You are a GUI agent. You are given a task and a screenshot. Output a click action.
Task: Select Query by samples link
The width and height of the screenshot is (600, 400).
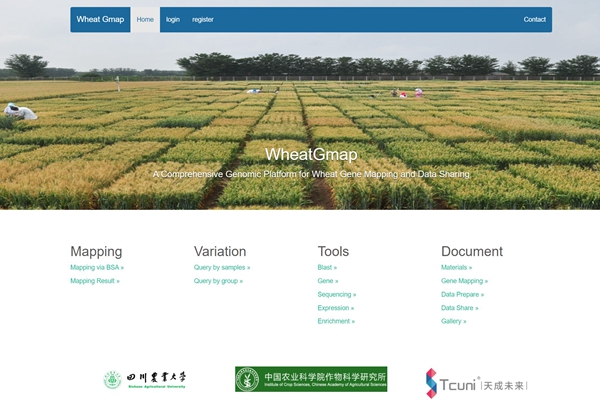[x=222, y=268]
